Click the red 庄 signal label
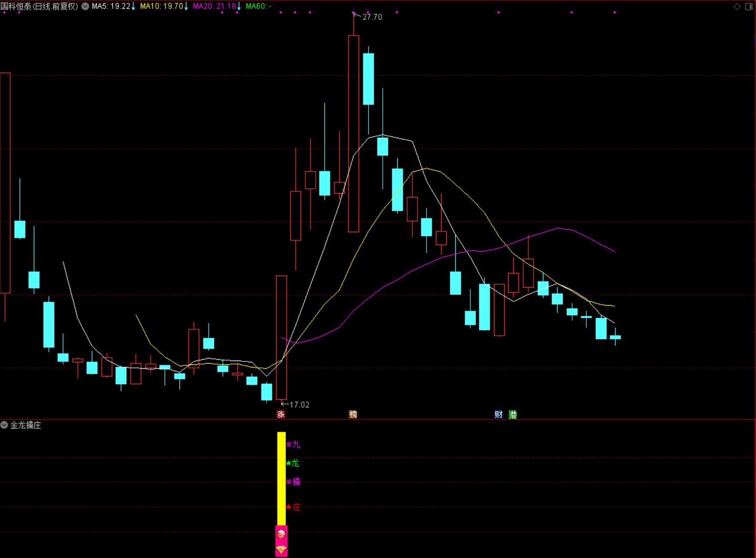This screenshot has width=756, height=558. tap(293, 507)
